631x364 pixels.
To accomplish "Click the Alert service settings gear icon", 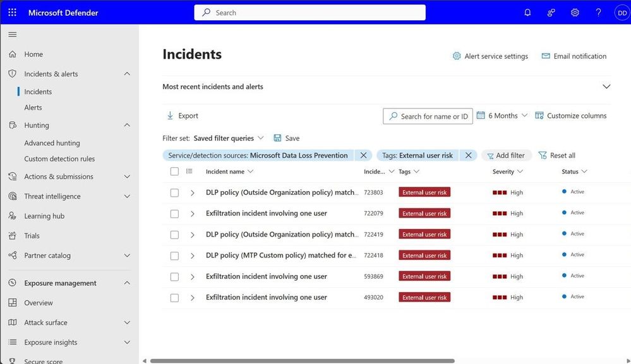I will pos(456,56).
